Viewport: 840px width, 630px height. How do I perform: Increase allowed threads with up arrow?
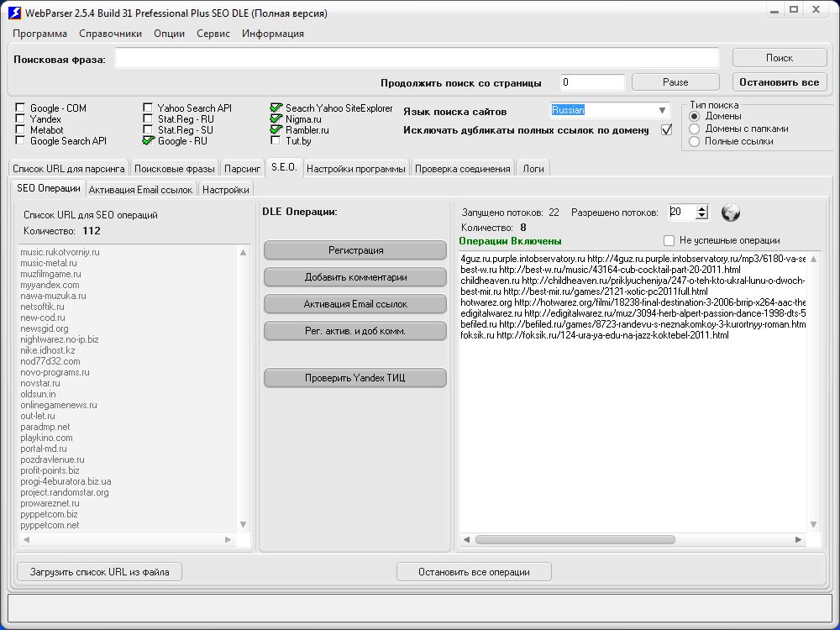click(x=701, y=209)
